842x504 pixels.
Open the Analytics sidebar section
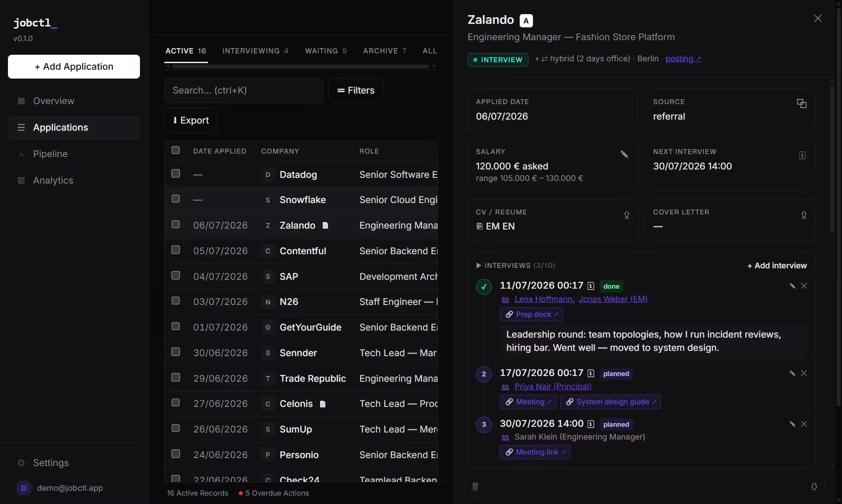[x=74, y=181]
